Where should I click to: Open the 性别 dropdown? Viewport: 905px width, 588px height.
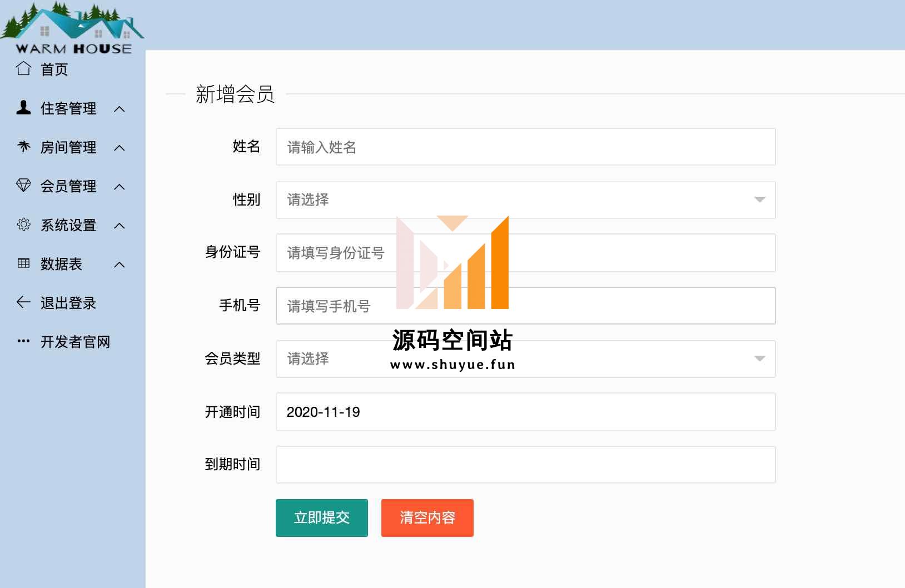tap(525, 200)
